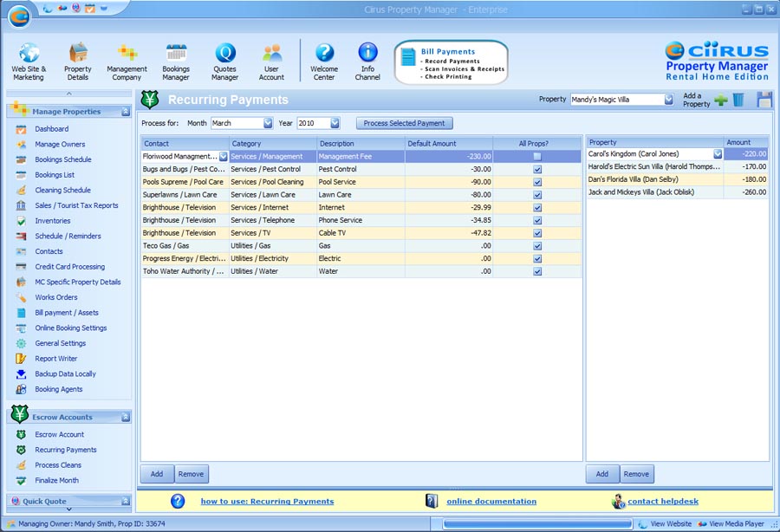Click the Cleaning Schedule broom icon
This screenshot has height=532, width=780.
click(21, 191)
